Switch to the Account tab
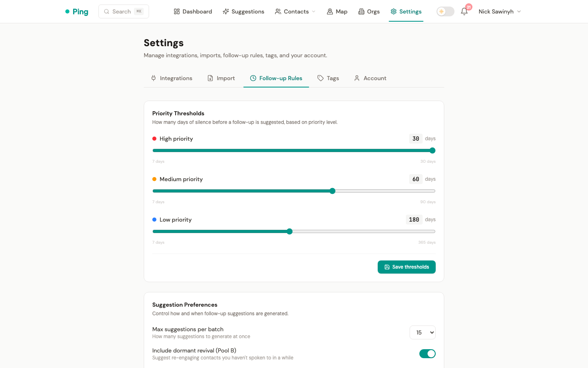 tap(370, 78)
